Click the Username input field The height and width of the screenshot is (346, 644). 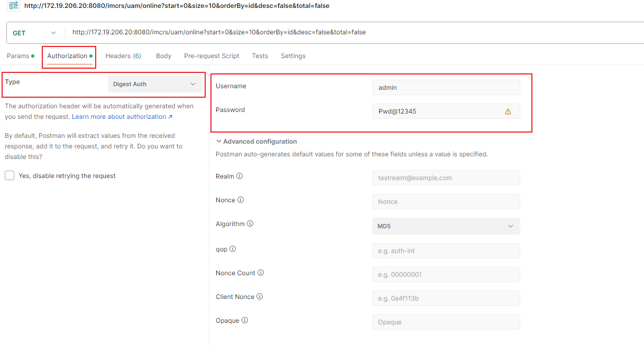pos(446,88)
